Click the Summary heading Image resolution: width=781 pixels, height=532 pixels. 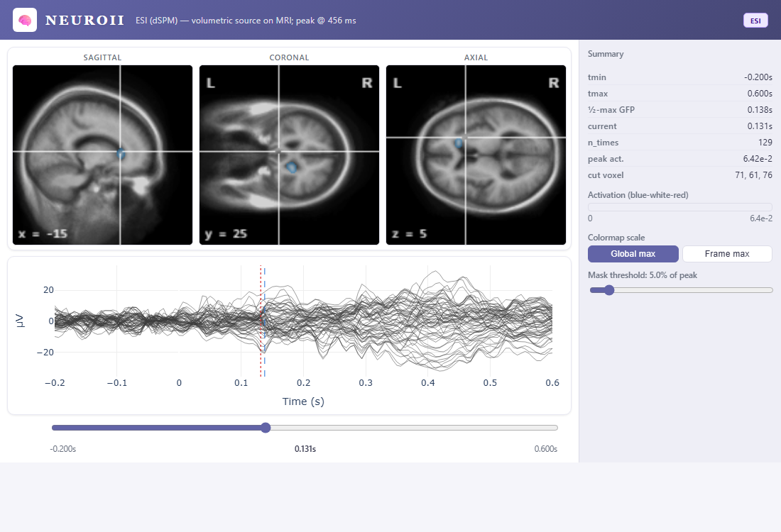click(x=606, y=54)
